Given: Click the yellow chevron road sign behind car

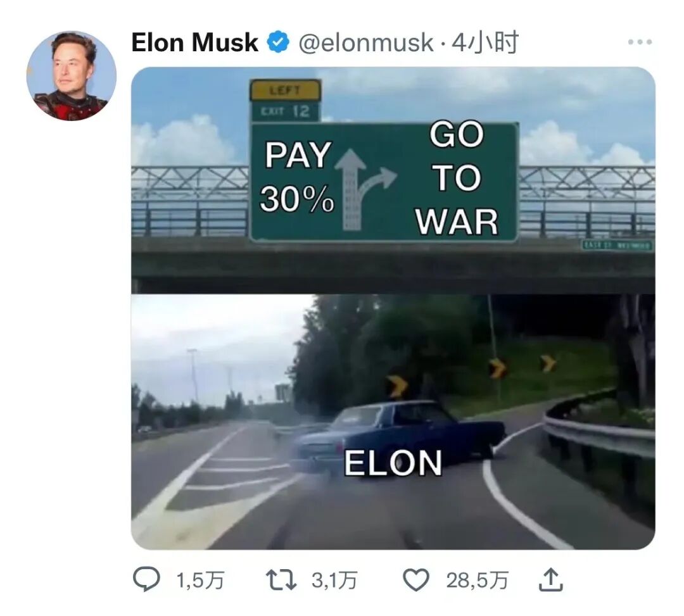Looking at the screenshot, I should pos(396,386).
